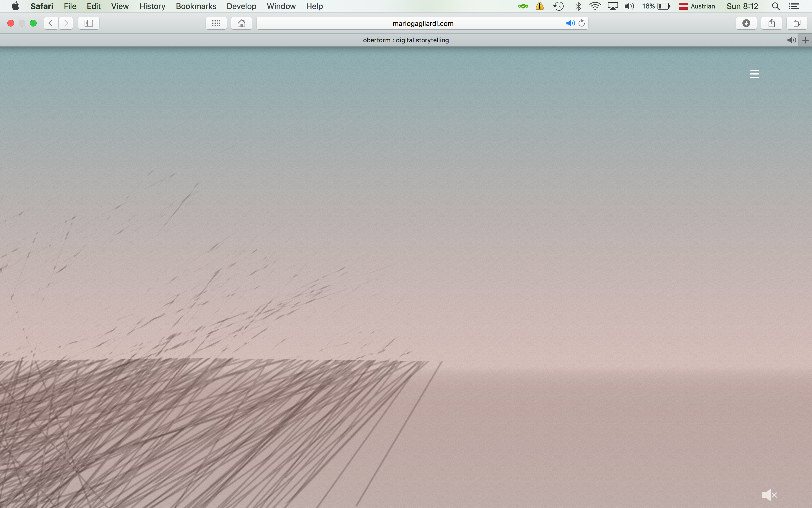Open Bluetooth status menu
Screen dimensions: 812x508
[x=578, y=6]
